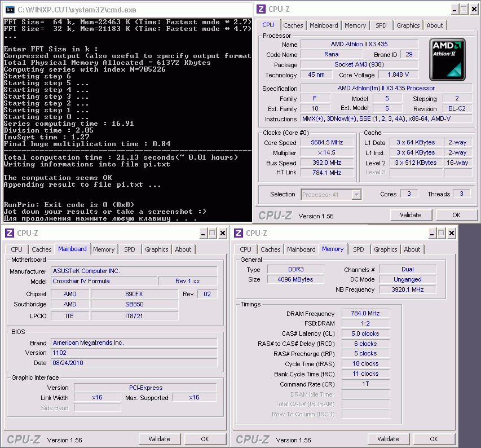Click the processor Name field AMD Athlon II X3 435
Screen dimensions: 481x448
tap(359, 44)
